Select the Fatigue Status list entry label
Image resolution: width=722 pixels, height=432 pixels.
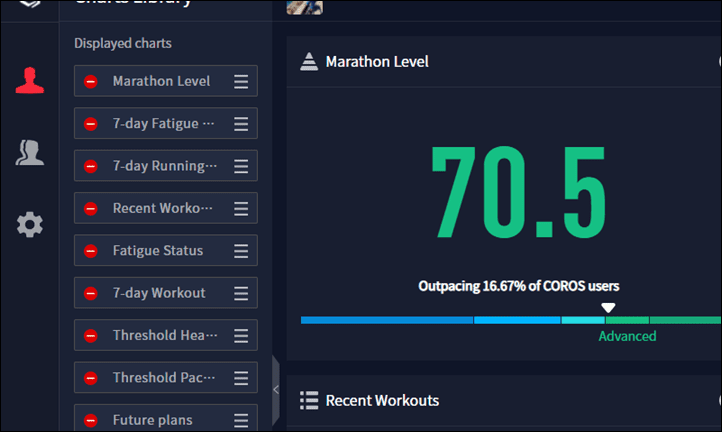coord(158,251)
